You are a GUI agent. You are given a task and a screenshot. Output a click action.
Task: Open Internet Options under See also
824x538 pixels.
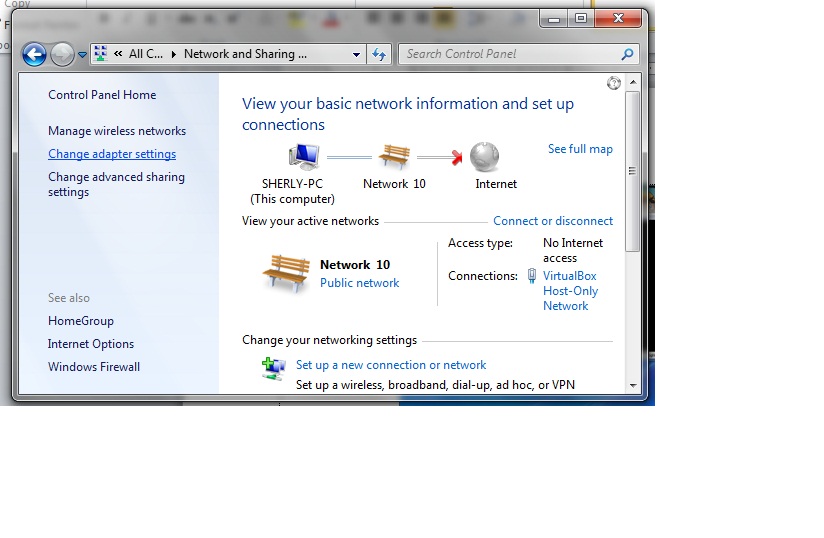coord(90,344)
